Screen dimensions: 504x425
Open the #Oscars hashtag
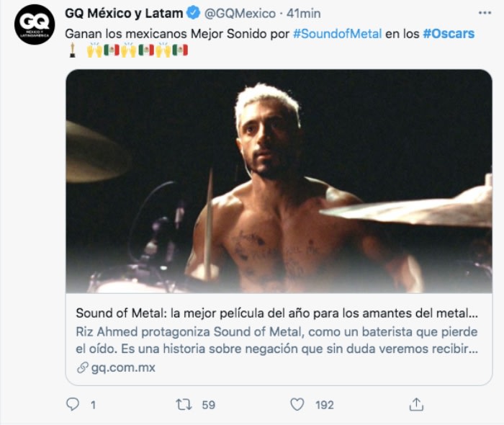449,33
